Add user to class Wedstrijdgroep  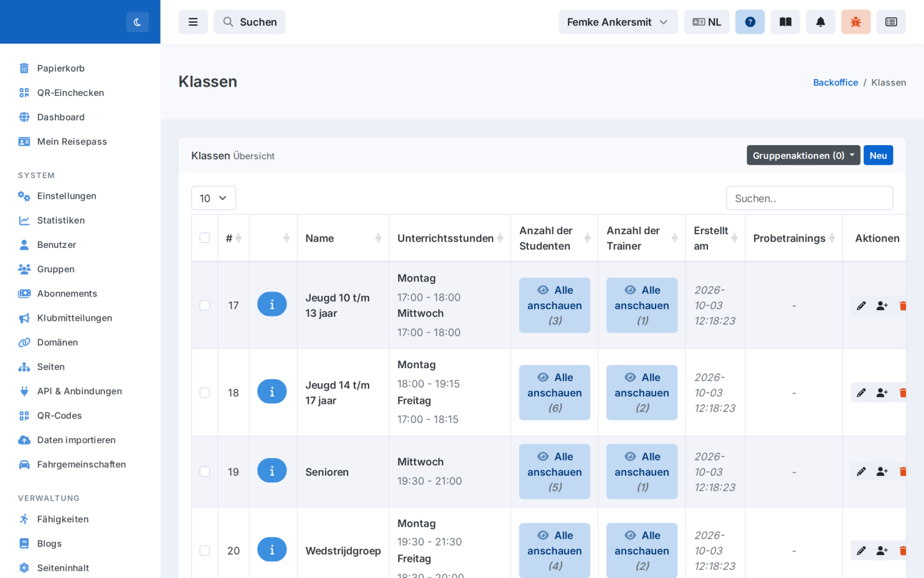[882, 551]
